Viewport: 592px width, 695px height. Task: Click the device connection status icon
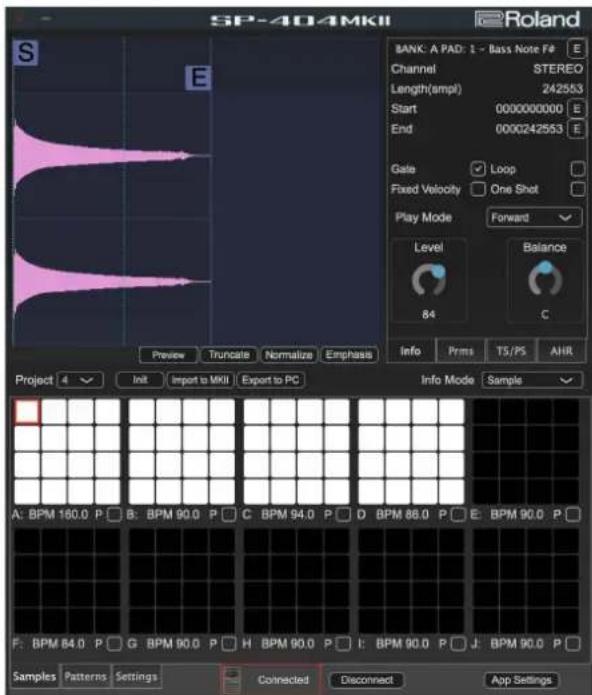(x=232, y=680)
